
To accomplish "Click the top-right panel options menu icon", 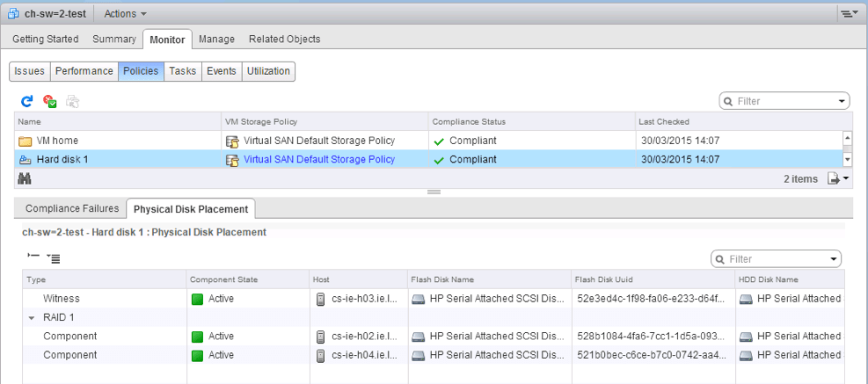I will [848, 14].
